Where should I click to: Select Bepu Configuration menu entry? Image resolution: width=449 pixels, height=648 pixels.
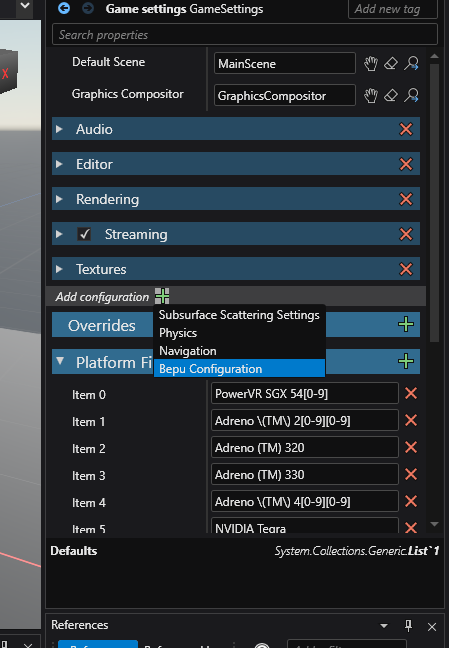[239, 368]
